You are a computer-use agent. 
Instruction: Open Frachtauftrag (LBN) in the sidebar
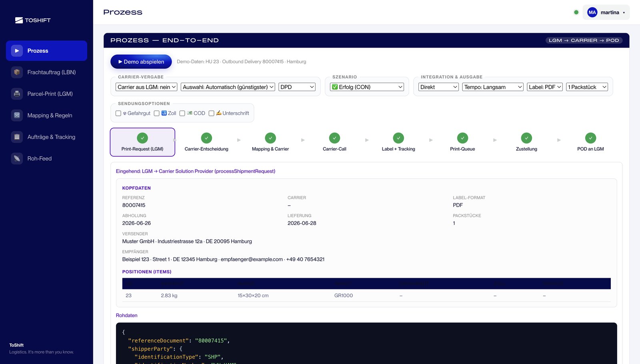[46, 72]
